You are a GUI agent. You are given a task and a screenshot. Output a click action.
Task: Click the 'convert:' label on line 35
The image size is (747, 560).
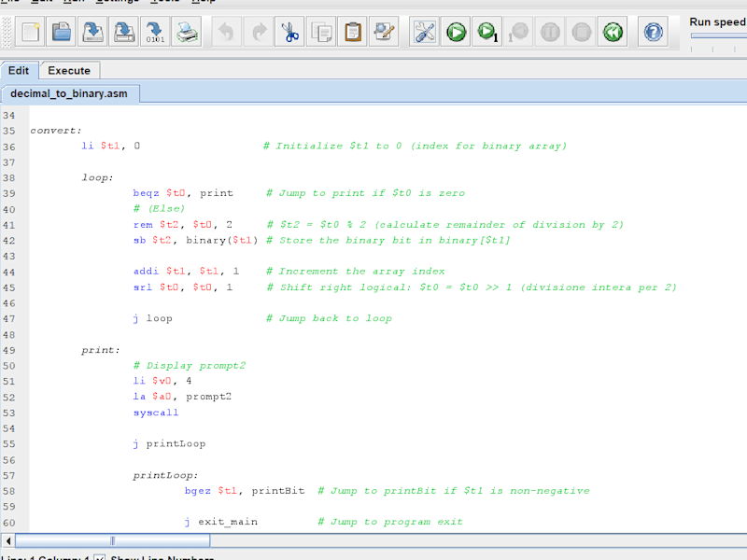(x=56, y=131)
